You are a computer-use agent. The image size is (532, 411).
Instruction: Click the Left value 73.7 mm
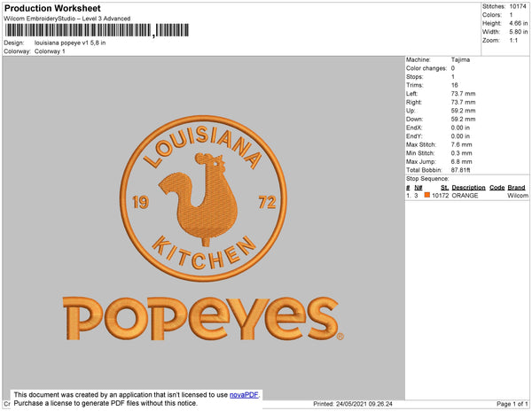[463, 94]
